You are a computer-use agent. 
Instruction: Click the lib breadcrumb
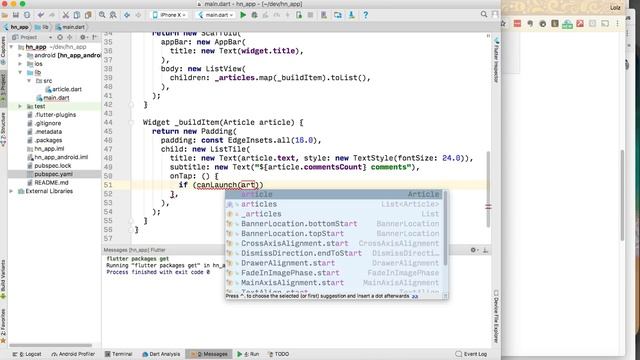point(42,27)
